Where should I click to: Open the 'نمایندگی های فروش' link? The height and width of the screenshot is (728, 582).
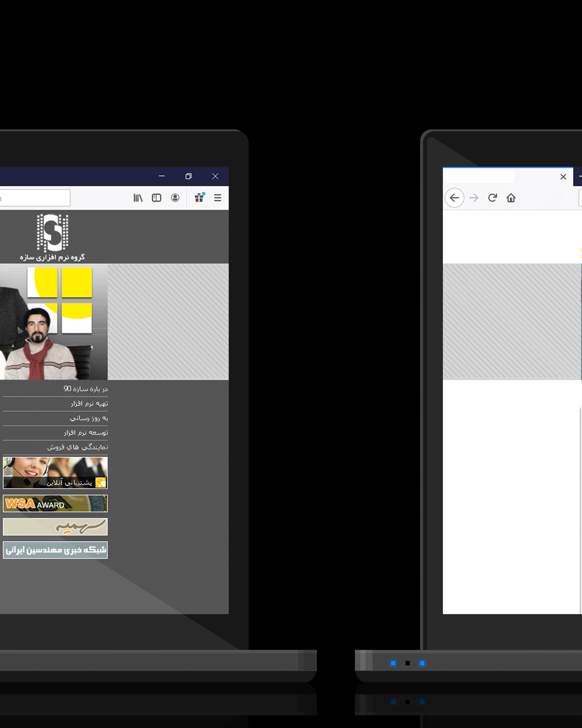[x=77, y=447]
